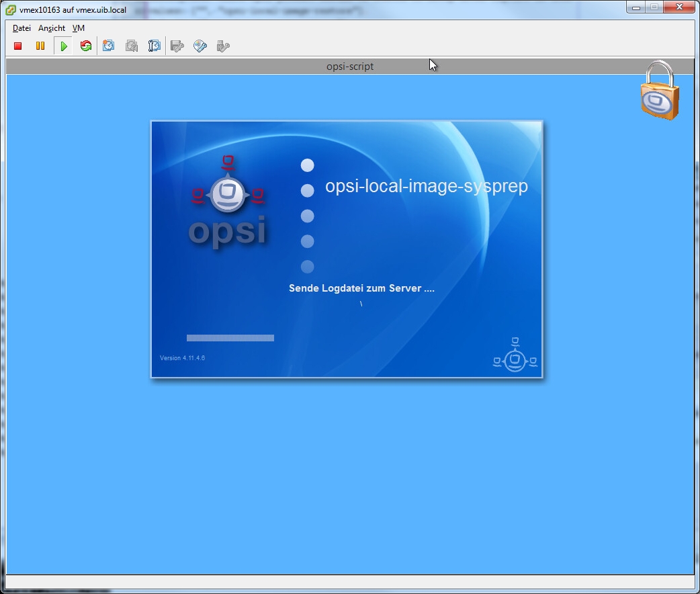Open the snapshot manager icon

coord(155,46)
